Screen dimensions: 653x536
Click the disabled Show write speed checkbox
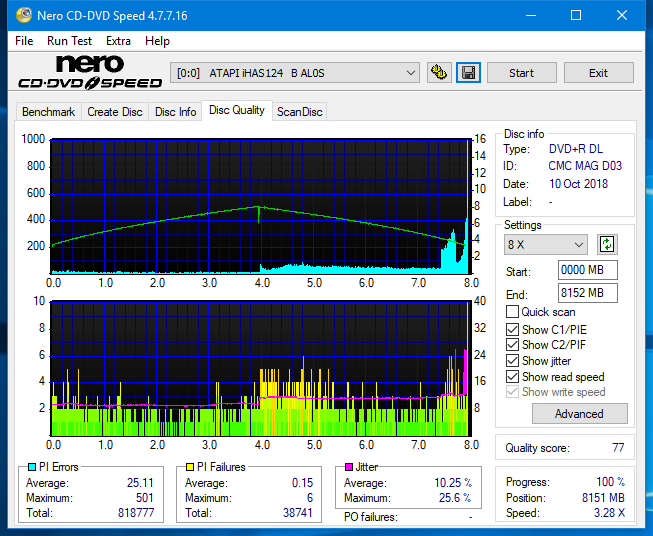pyautogui.click(x=512, y=392)
